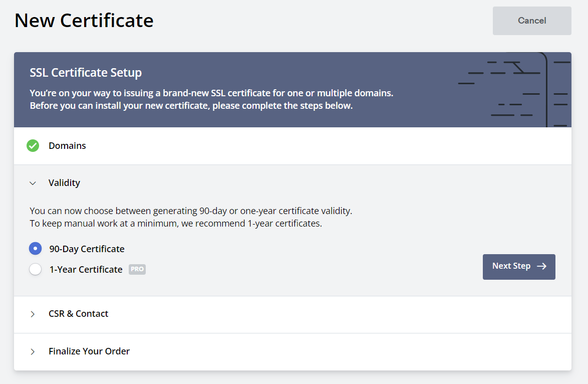Click the New Certificate page title
This screenshot has height=384, width=588.
84,21
